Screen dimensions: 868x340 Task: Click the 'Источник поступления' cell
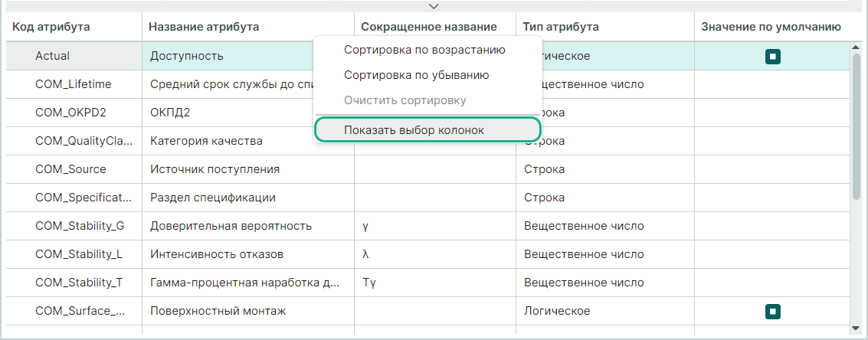point(215,169)
